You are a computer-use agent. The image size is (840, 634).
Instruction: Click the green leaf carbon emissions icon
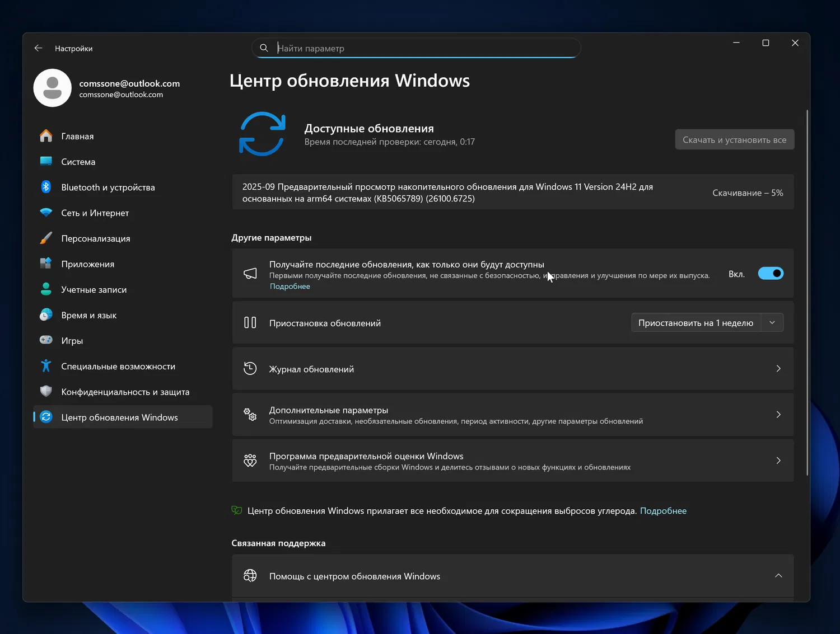tap(237, 510)
